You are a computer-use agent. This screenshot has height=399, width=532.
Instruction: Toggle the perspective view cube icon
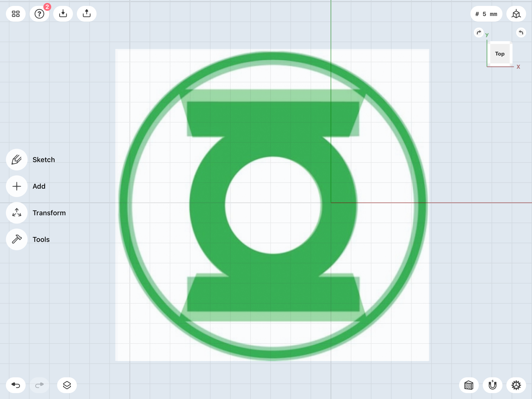[x=516, y=14]
